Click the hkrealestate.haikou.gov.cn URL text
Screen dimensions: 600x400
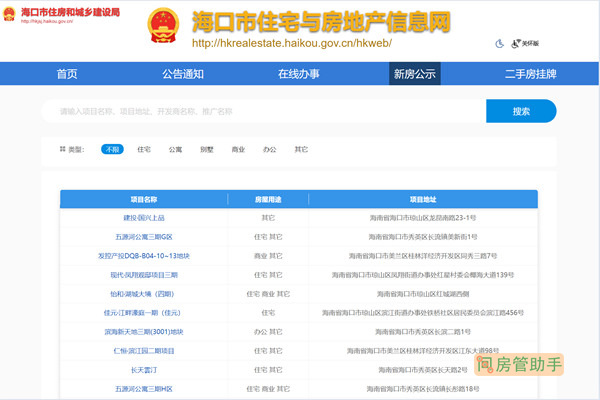tap(292, 43)
